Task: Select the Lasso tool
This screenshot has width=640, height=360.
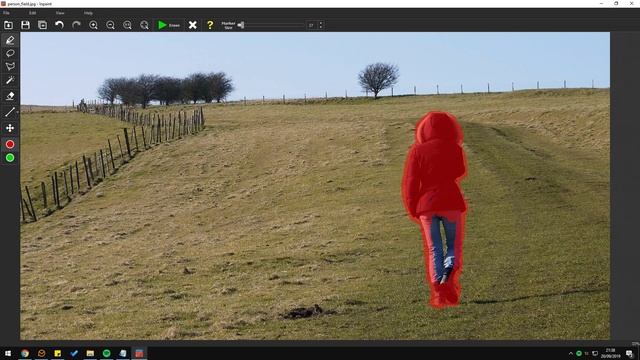Action: point(10,53)
